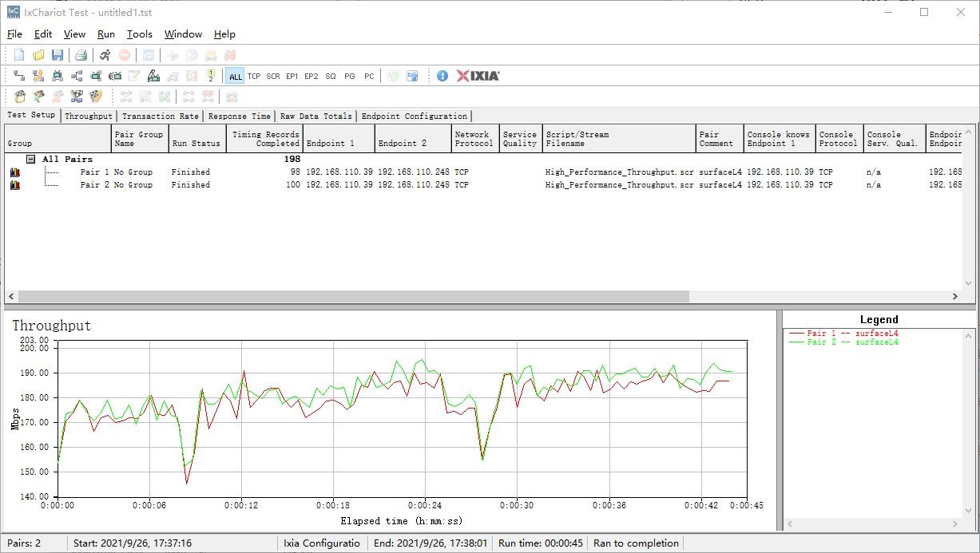The height and width of the screenshot is (553, 980).
Task: Add a multicast group with the branching nodes icon
Action: (77, 76)
